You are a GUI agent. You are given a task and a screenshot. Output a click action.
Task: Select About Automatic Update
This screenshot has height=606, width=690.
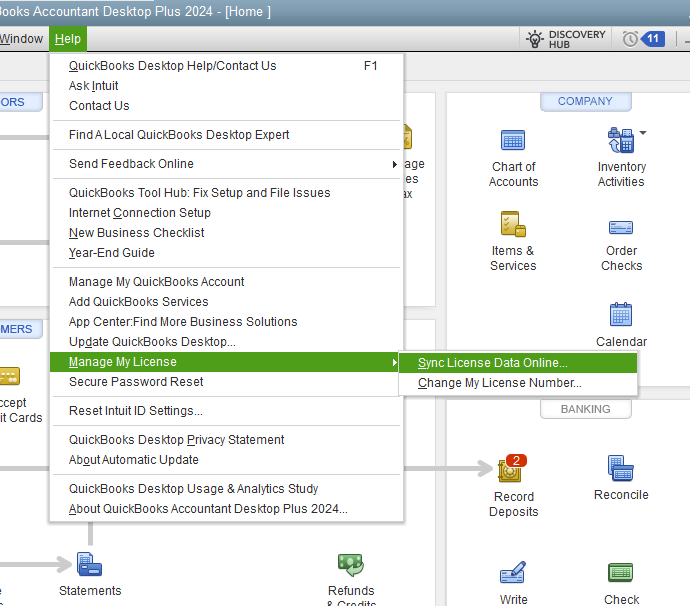click(x=226, y=460)
